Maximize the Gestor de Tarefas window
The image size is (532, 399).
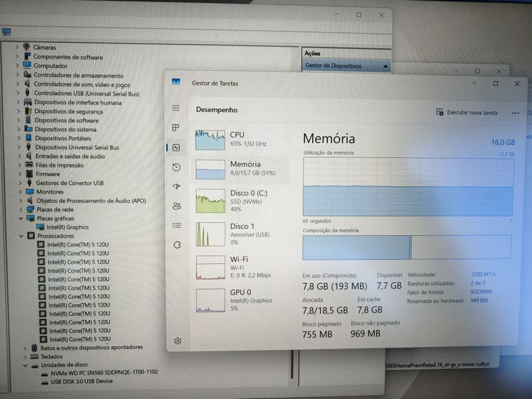pos(496,83)
